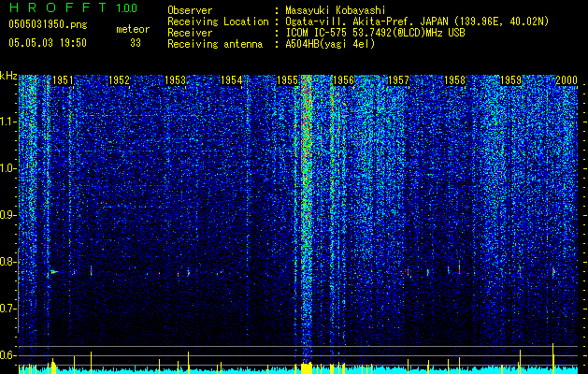Click the 1957 time marker

point(398,80)
